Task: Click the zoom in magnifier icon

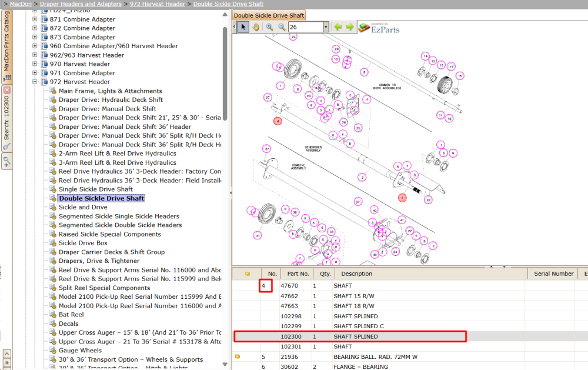Action: click(x=269, y=27)
